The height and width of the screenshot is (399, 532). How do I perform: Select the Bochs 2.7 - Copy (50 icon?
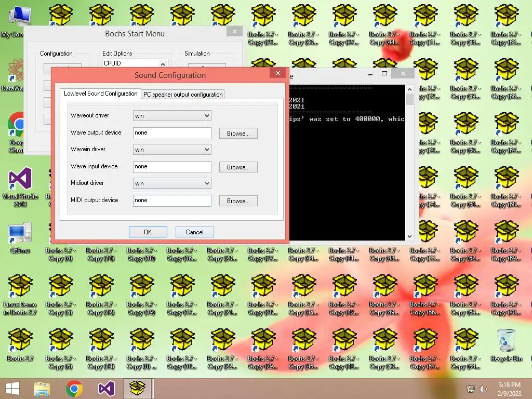(384, 349)
